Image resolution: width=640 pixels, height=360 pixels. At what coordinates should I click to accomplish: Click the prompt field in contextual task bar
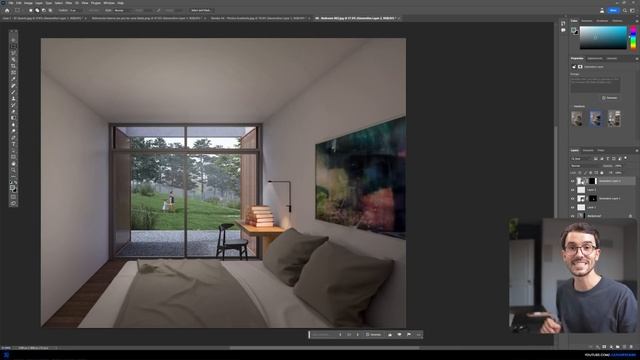coord(324,335)
